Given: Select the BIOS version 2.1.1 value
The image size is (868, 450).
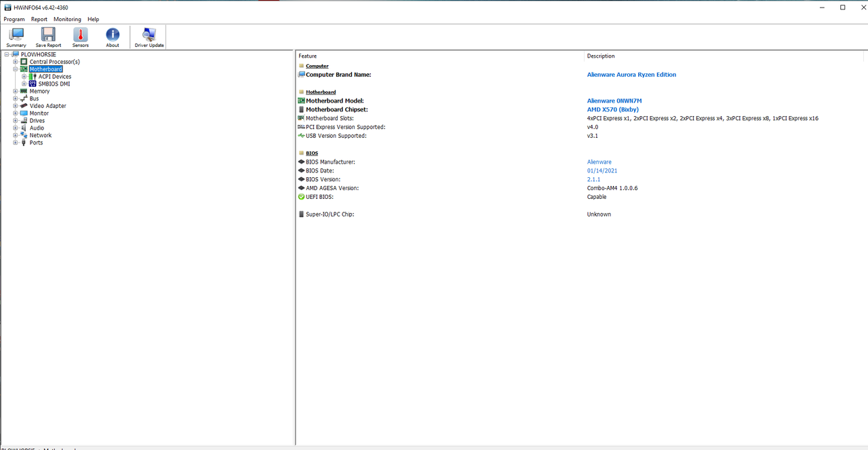Looking at the screenshot, I should click(x=593, y=179).
